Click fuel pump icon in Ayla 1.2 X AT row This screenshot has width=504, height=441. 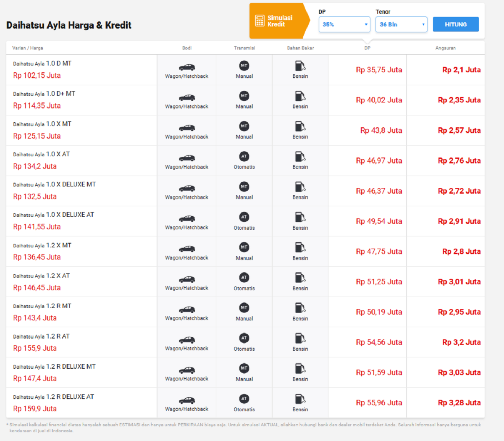click(300, 277)
